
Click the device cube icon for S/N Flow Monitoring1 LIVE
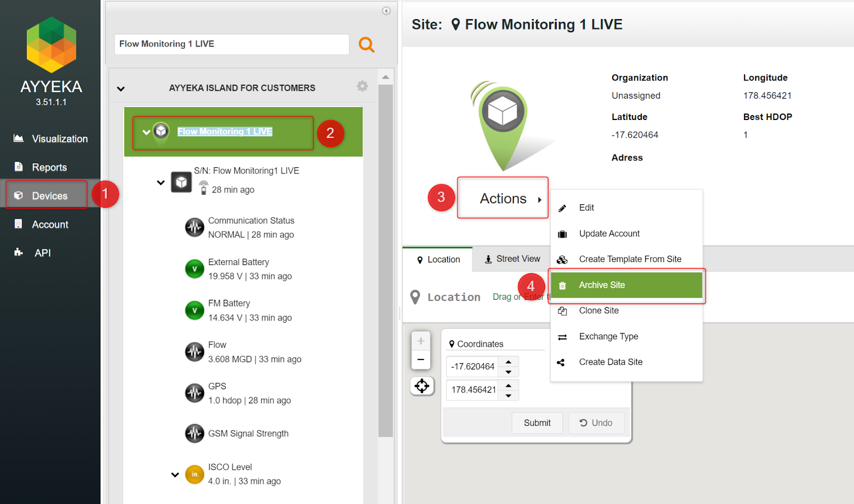click(181, 182)
